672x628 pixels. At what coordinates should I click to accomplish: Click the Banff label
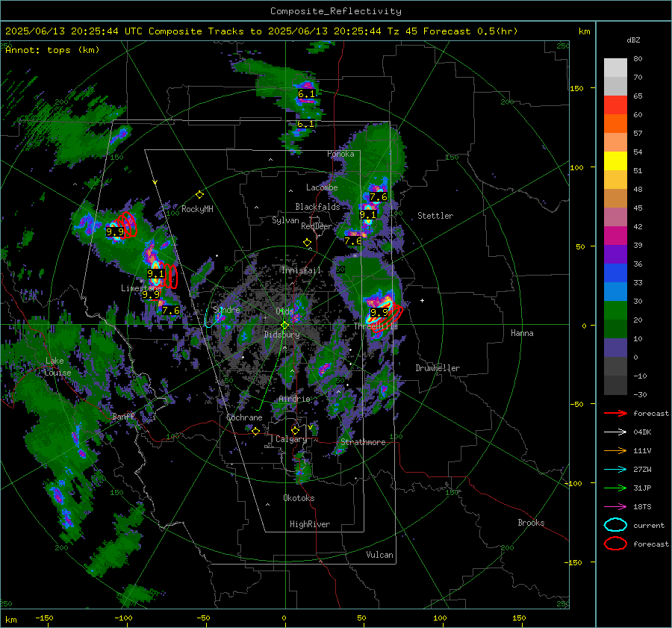[x=123, y=417]
